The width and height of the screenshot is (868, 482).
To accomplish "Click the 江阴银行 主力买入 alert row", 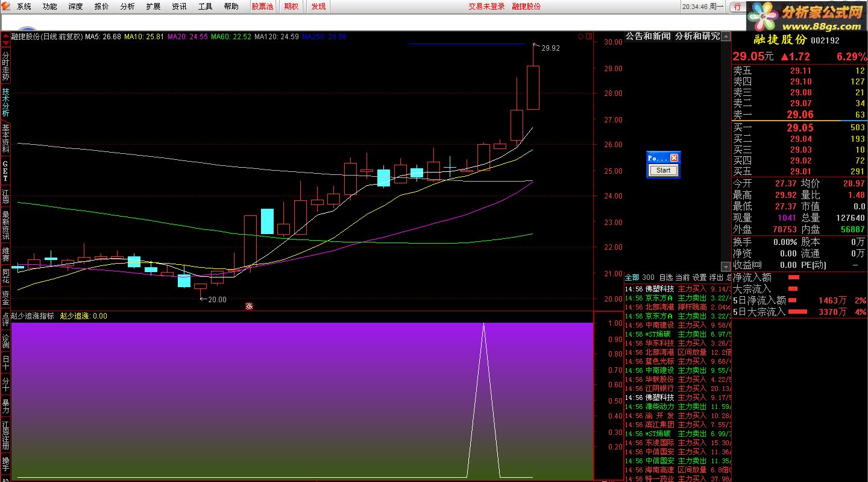I will (x=678, y=388).
